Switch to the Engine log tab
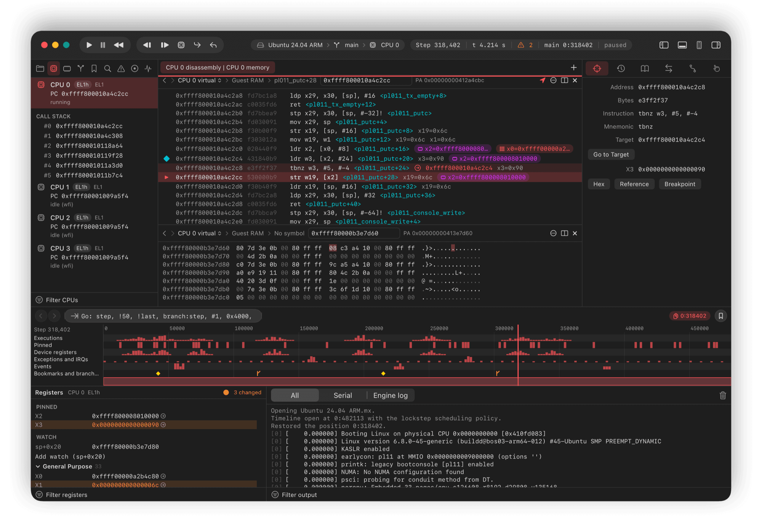The height and width of the screenshot is (532, 762). 391,396
